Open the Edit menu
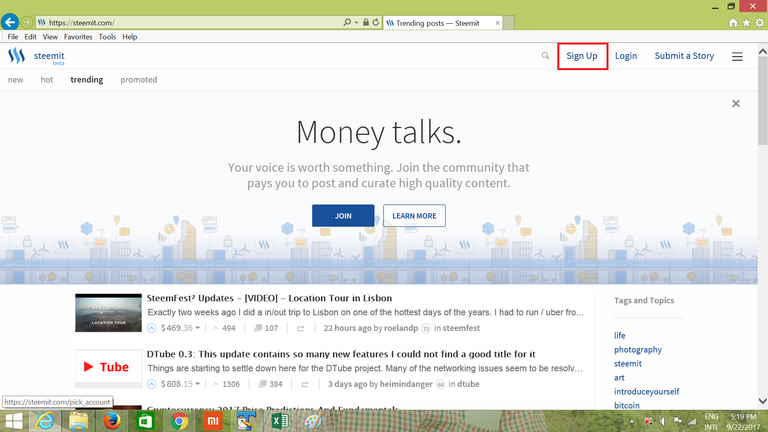The height and width of the screenshot is (432, 768). pos(30,37)
